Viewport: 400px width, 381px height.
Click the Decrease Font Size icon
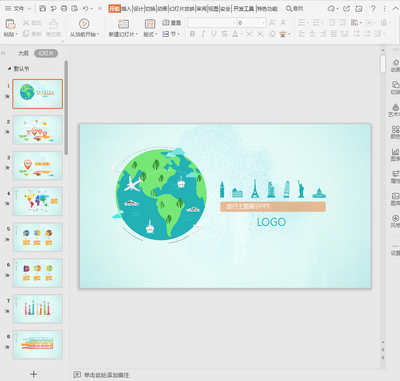[283, 23]
